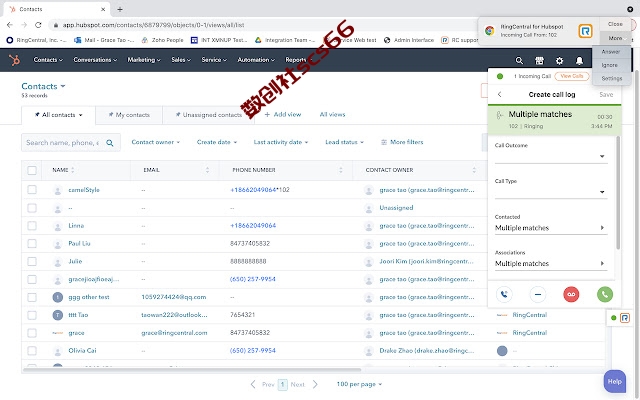Image resolution: width=640 pixels, height=400 pixels.
Task: Click Answer in the notification menu
Action: click(611, 52)
